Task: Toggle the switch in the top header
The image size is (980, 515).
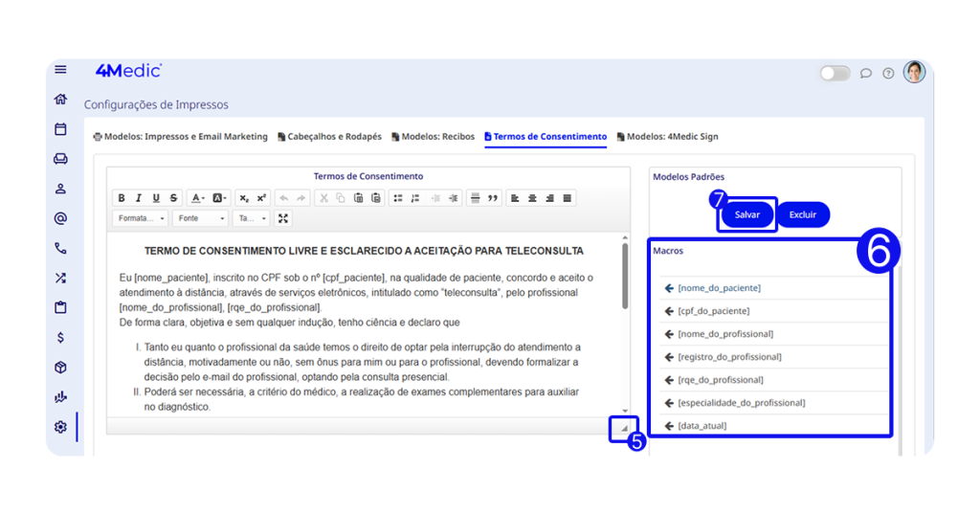Action: coord(835,73)
